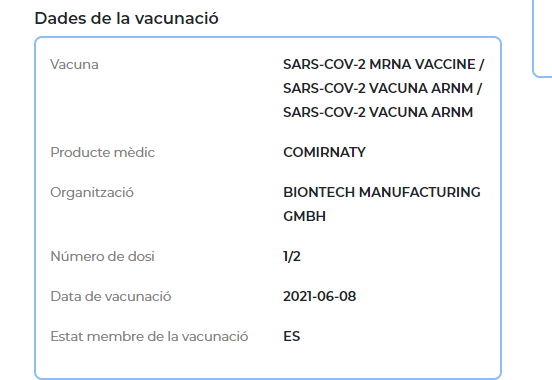Screen dimensions: 552x380
Task: Click the vaccination date '2021-06-08'
Action: [320, 297]
